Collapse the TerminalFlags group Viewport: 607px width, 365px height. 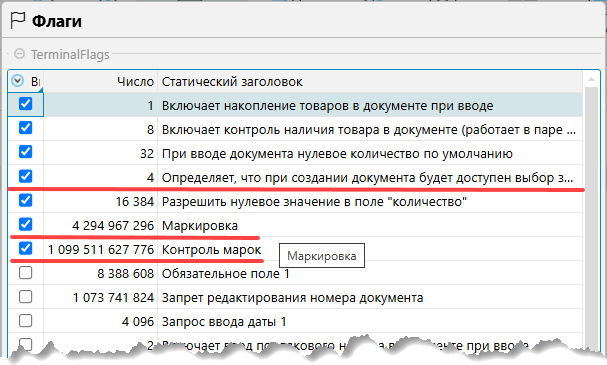(x=19, y=54)
